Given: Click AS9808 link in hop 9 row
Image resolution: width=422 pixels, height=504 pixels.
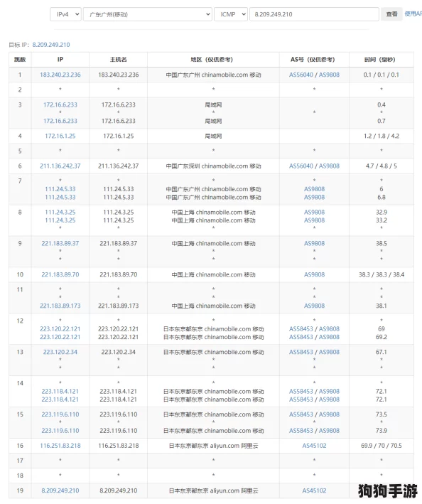Looking at the screenshot, I should point(315,244).
